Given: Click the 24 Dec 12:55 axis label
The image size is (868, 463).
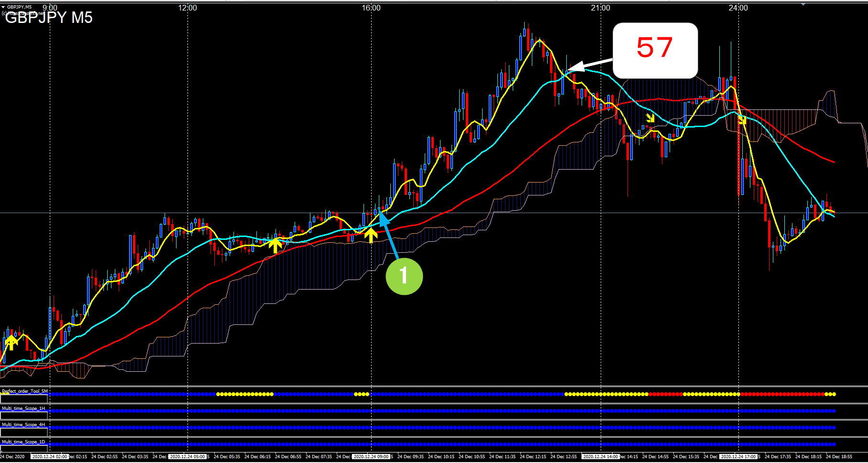Looking at the screenshot, I should tap(563, 457).
